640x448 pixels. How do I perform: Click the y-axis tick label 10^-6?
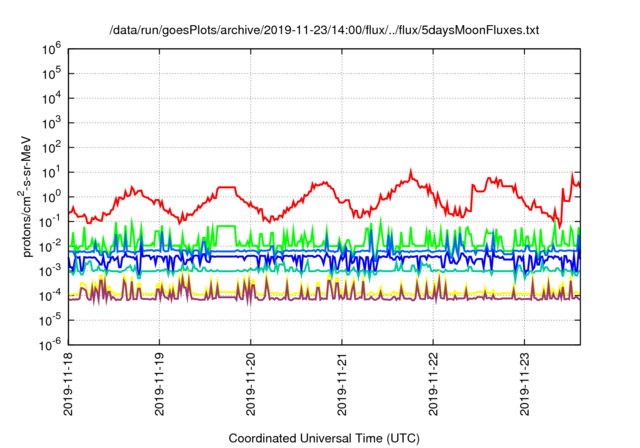click(51, 345)
